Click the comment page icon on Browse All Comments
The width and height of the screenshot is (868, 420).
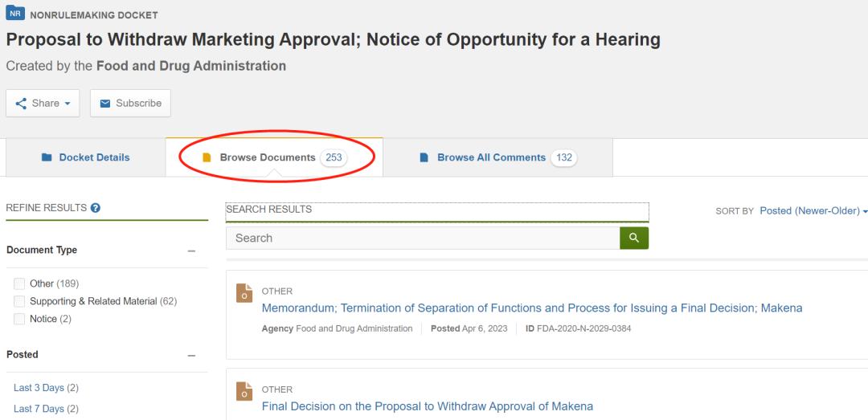(x=424, y=157)
